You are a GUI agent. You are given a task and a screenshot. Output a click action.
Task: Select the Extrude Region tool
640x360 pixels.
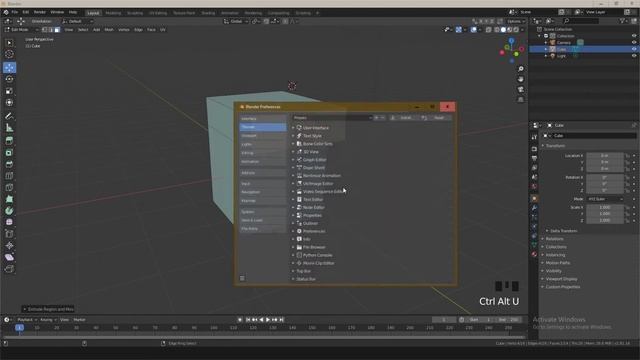[9, 141]
